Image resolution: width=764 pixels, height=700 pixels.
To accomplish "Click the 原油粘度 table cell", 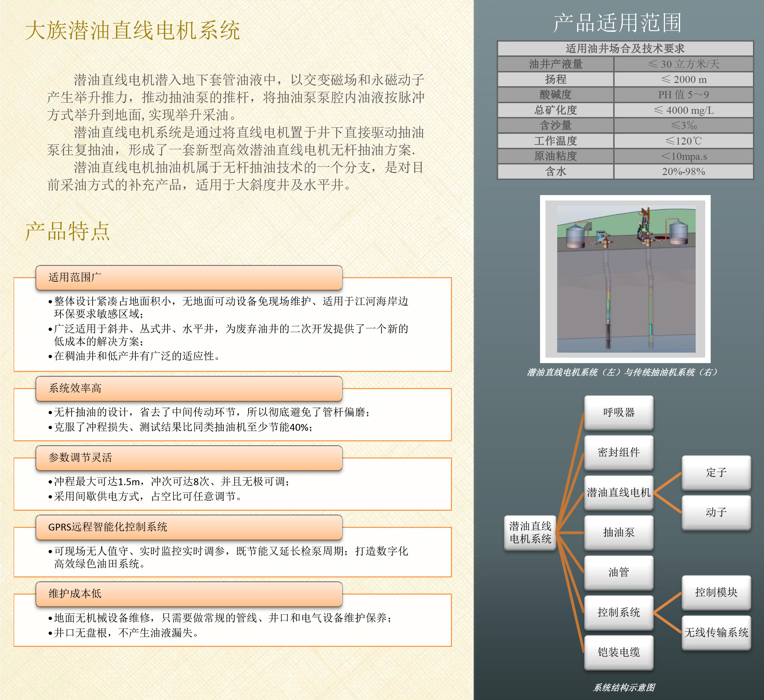I will pyautogui.click(x=556, y=156).
